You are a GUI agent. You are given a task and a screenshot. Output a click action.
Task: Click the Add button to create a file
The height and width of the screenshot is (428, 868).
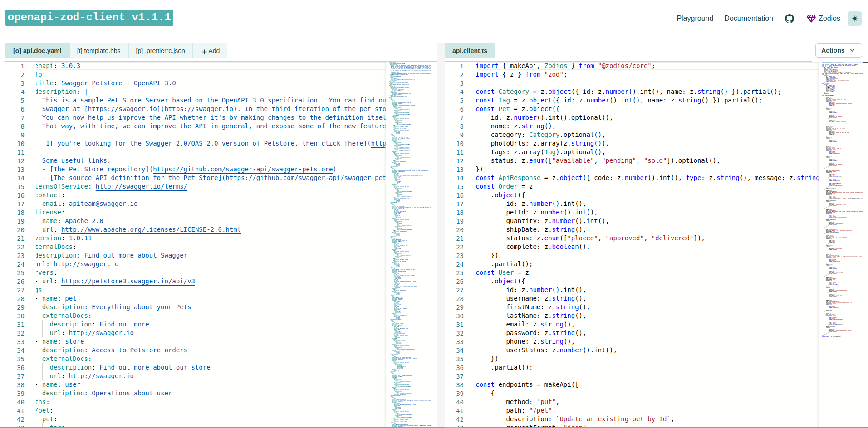(x=210, y=51)
